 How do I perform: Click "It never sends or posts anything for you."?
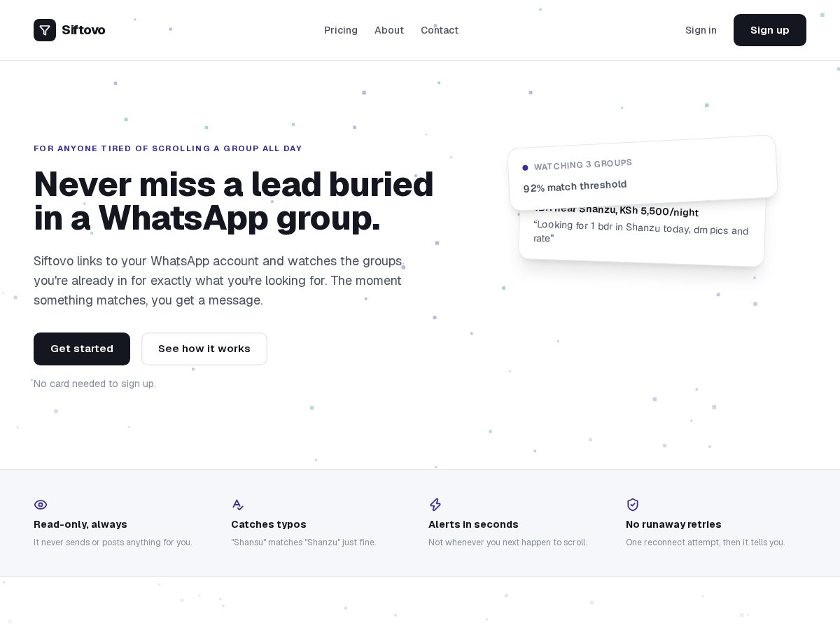tap(113, 542)
